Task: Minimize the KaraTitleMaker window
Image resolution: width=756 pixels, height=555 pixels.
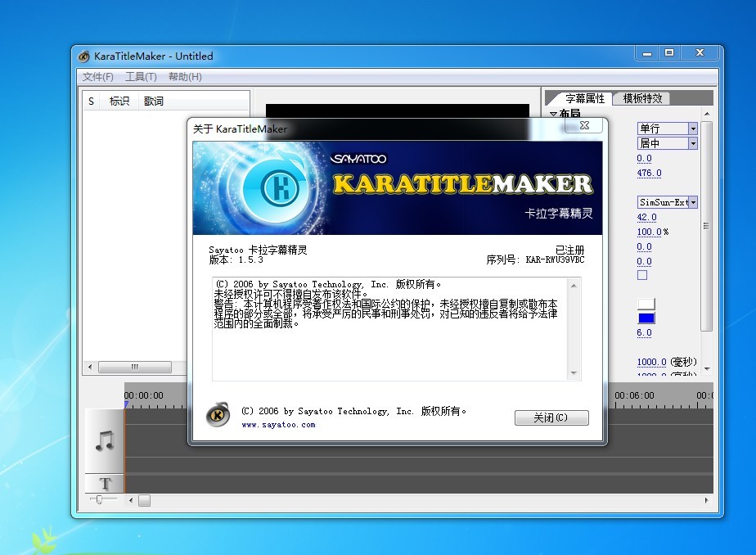Action: coord(647,53)
